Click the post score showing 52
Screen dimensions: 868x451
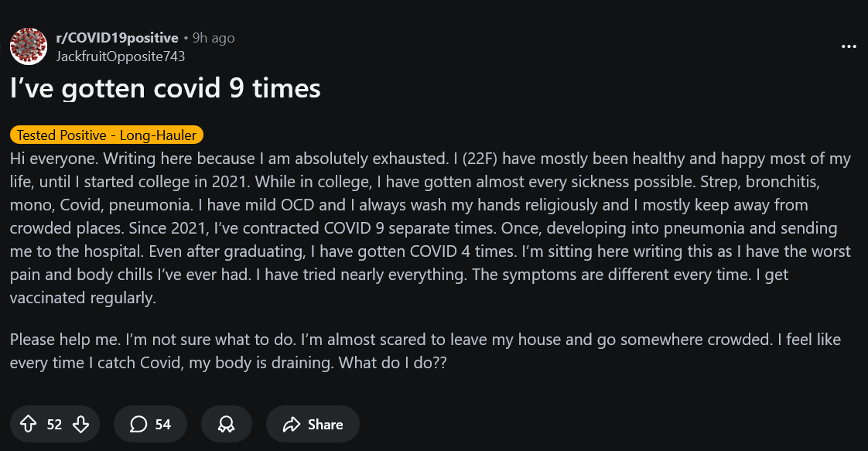tap(54, 424)
